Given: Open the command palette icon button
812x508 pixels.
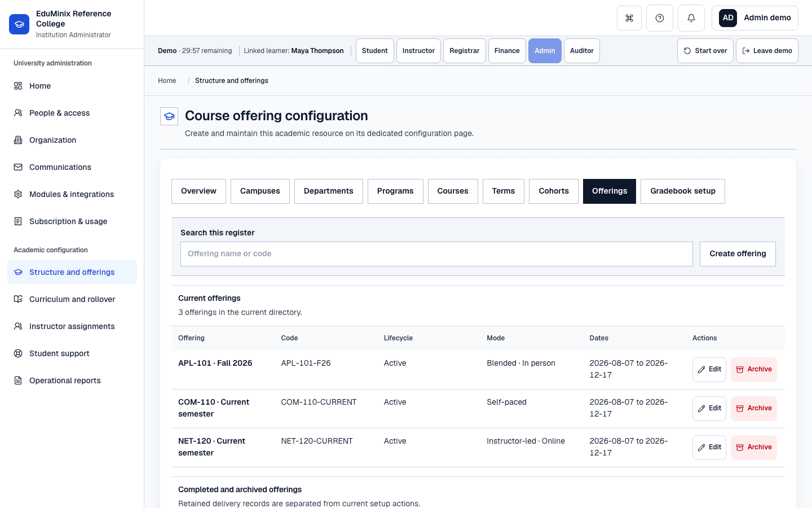Looking at the screenshot, I should (x=629, y=18).
